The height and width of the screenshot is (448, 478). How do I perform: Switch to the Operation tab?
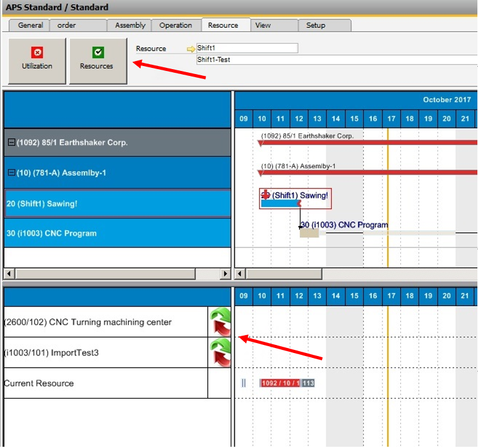[175, 25]
